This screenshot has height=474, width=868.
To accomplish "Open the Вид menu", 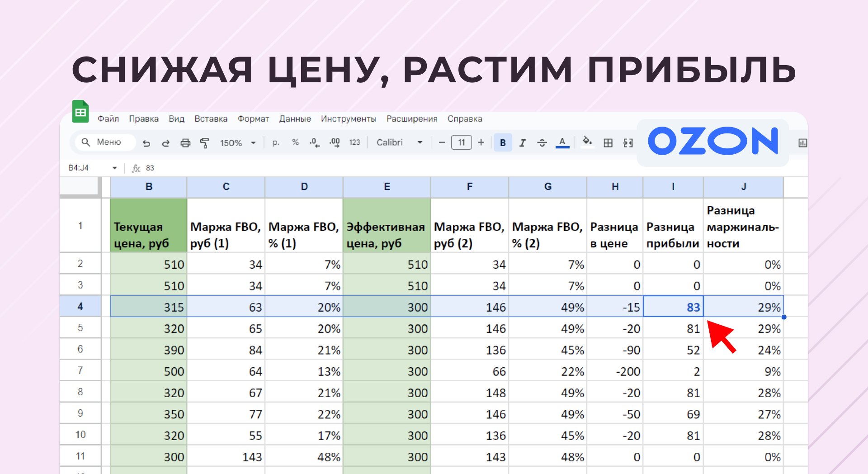I will pyautogui.click(x=176, y=118).
